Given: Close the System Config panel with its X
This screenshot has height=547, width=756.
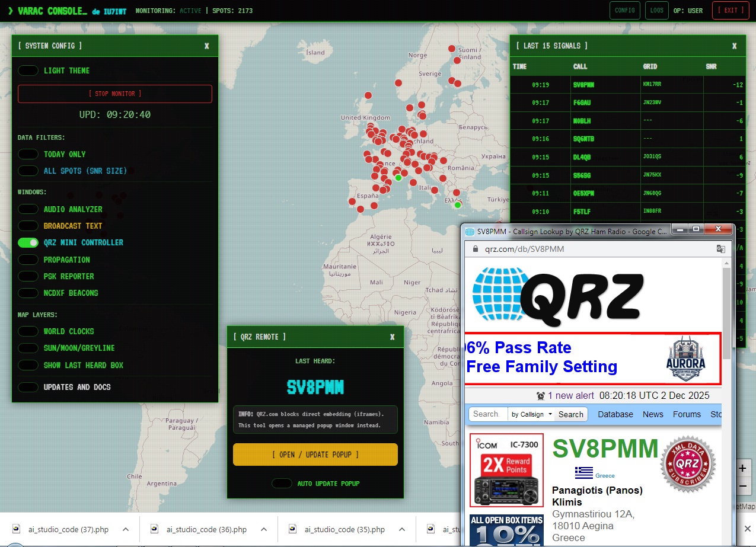Looking at the screenshot, I should [207, 46].
